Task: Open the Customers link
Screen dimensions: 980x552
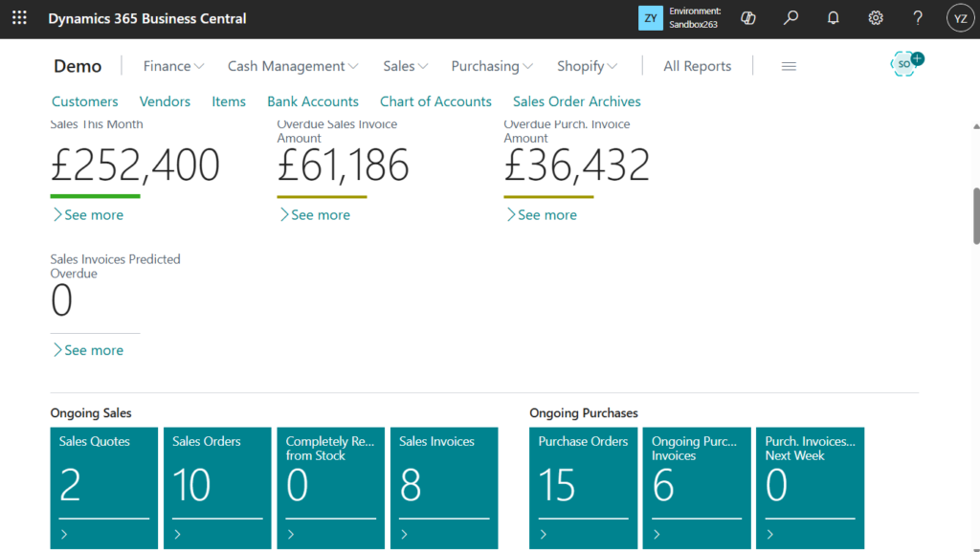Action: [85, 101]
